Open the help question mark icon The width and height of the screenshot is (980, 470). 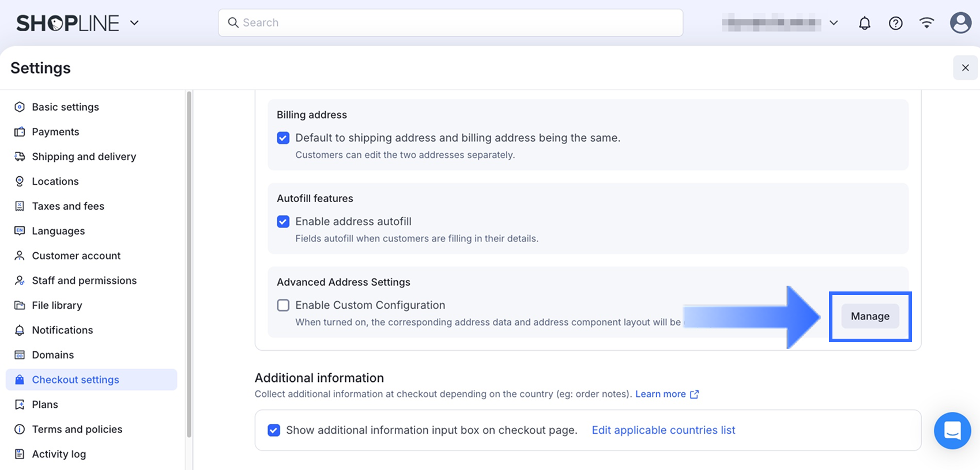895,23
